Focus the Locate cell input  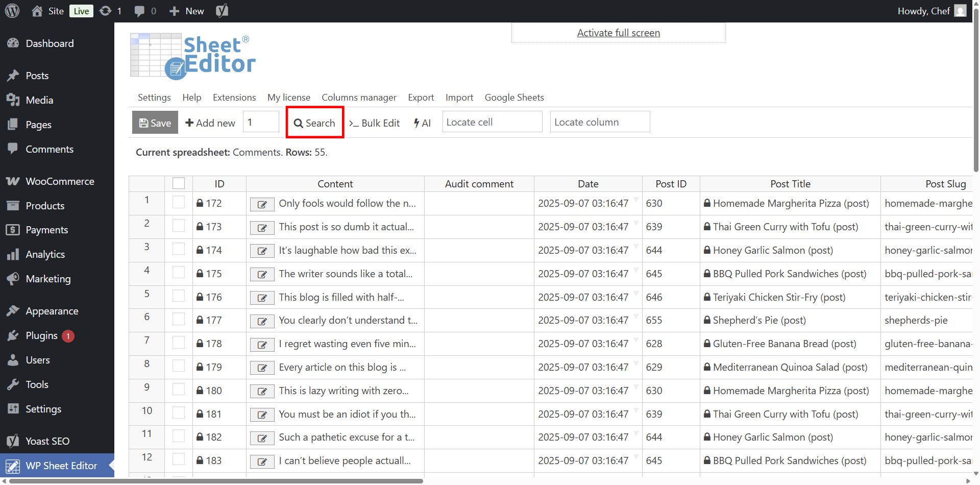(492, 122)
